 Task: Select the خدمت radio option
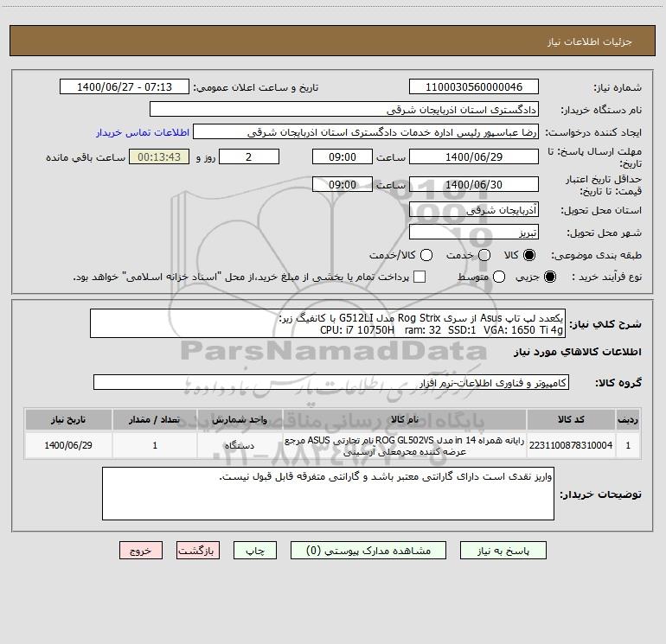coord(484,255)
